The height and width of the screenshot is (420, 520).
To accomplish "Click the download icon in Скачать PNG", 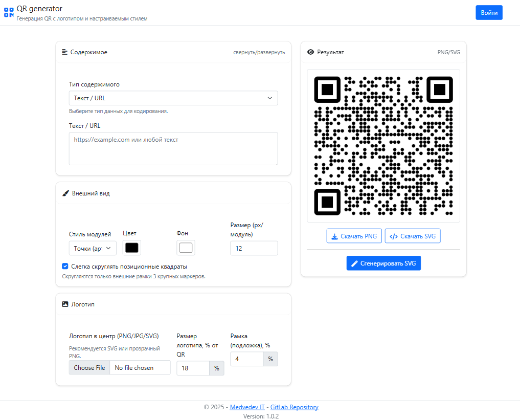I will tap(334, 236).
